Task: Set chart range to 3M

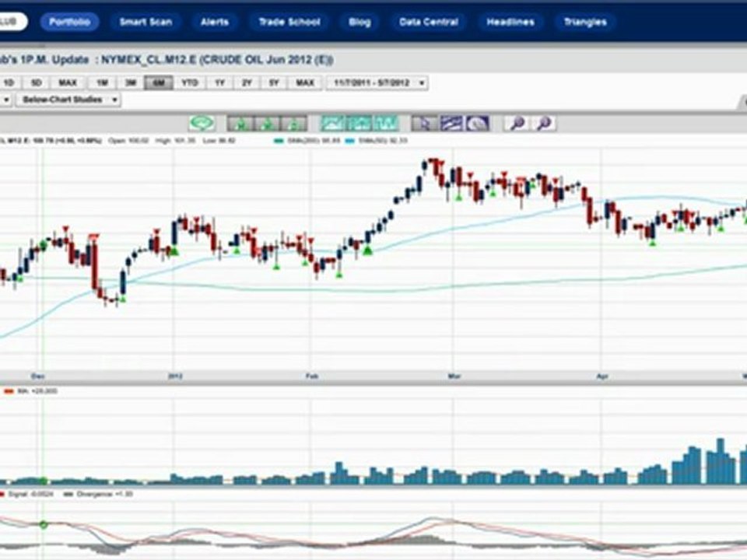Action: pos(131,83)
